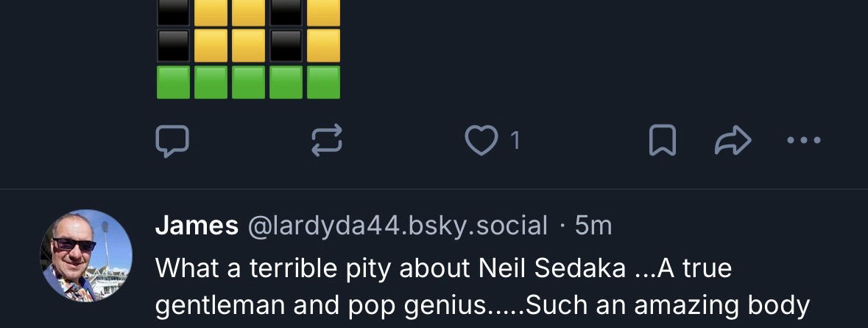The image size is (868, 328).
Task: Open the profile via the James display name
Action: [x=197, y=226]
